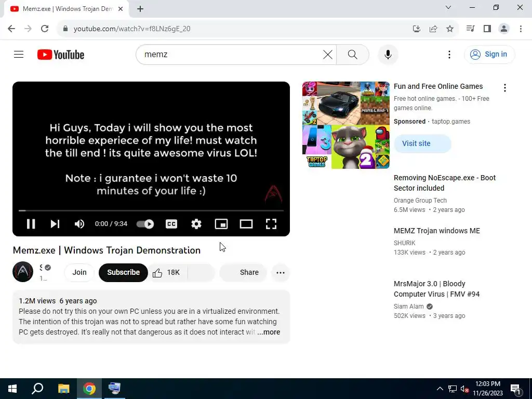Search with your voice microphone
This screenshot has height=399, width=532.
pyautogui.click(x=388, y=54)
